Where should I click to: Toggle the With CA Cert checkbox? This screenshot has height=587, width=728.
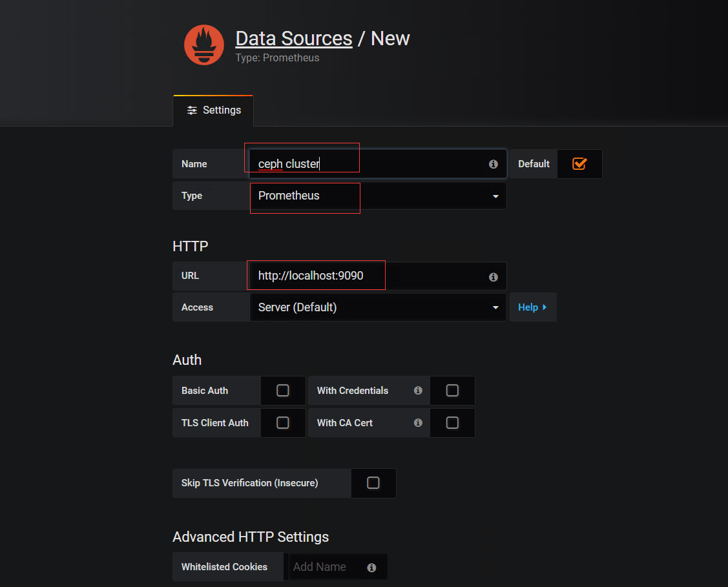pyautogui.click(x=452, y=422)
